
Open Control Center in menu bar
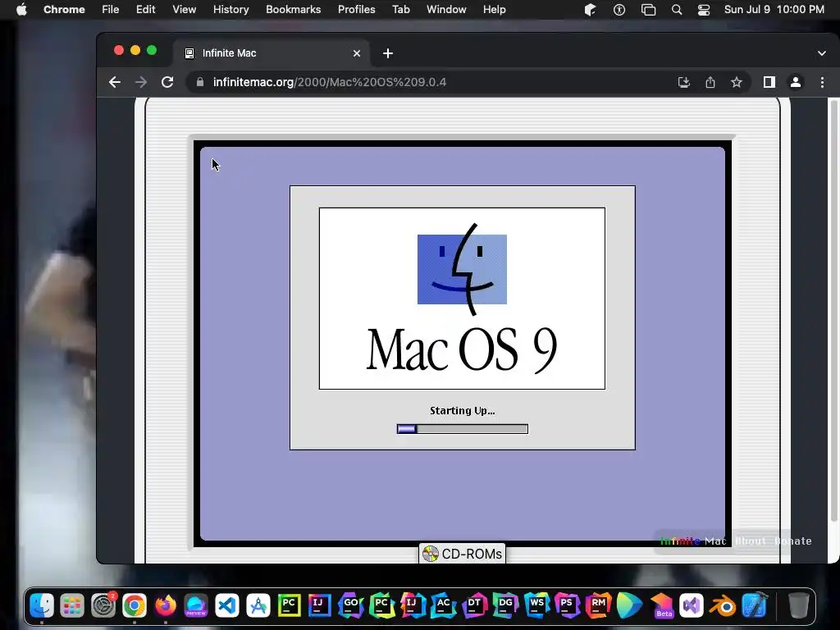point(703,10)
